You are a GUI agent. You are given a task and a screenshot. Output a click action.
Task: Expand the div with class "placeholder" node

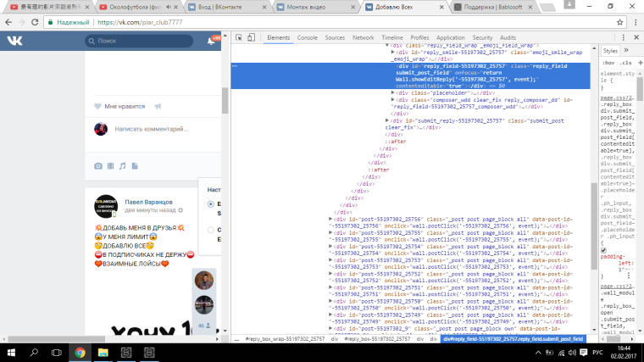coord(393,92)
